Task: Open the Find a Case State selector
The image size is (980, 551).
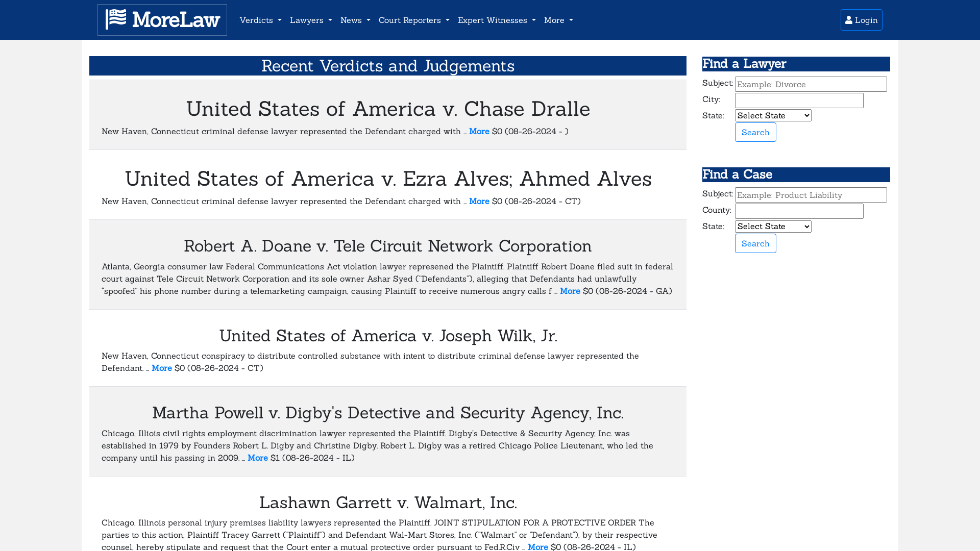Action: pos(773,226)
